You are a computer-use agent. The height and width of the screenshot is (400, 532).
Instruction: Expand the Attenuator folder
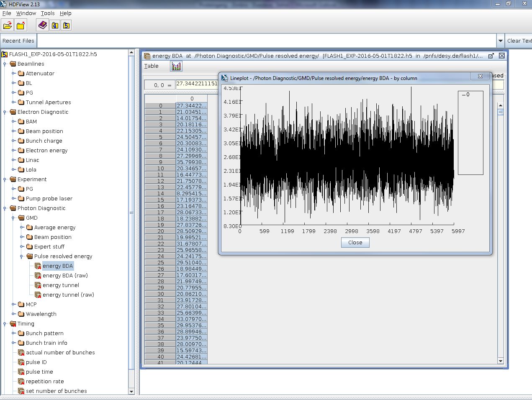coord(13,73)
